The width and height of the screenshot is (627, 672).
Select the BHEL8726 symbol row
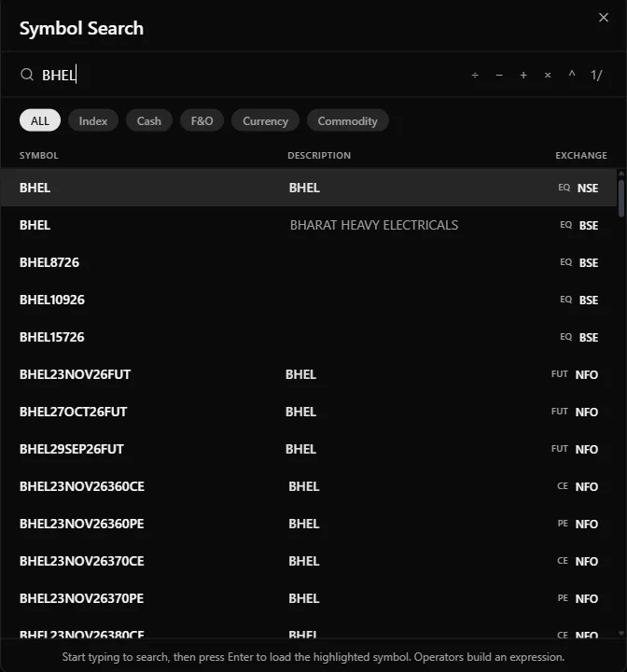(x=309, y=262)
